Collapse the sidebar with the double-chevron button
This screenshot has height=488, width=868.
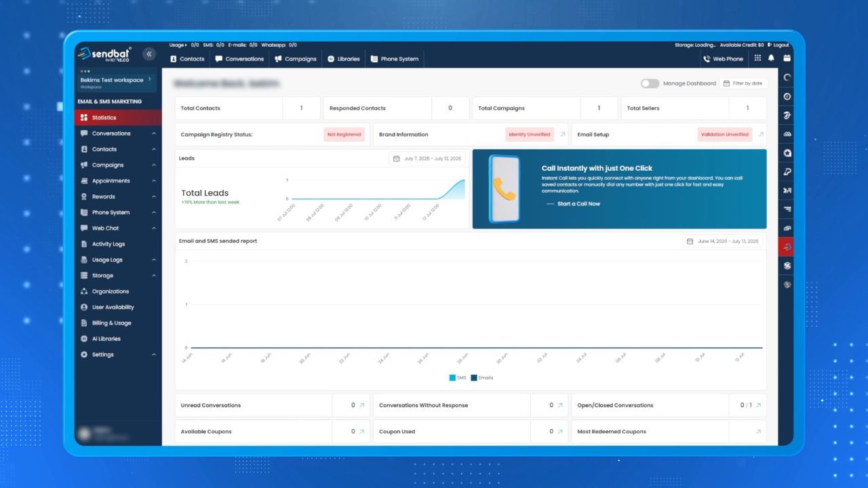tap(149, 54)
